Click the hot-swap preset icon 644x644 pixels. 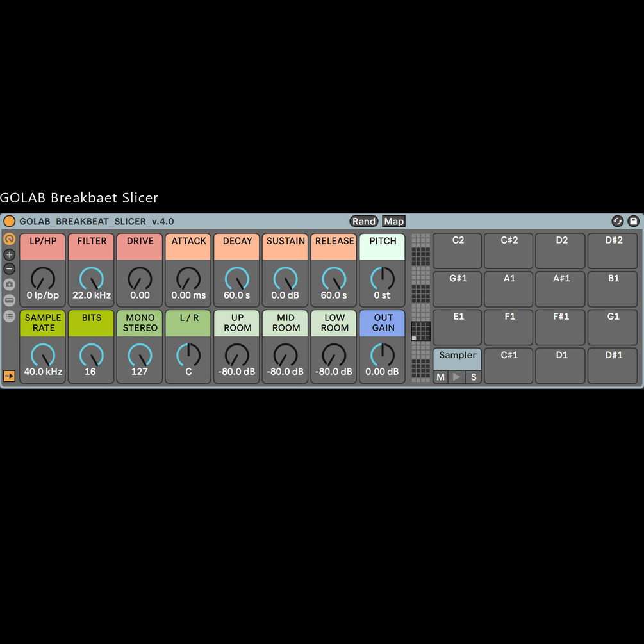pyautogui.click(x=618, y=221)
